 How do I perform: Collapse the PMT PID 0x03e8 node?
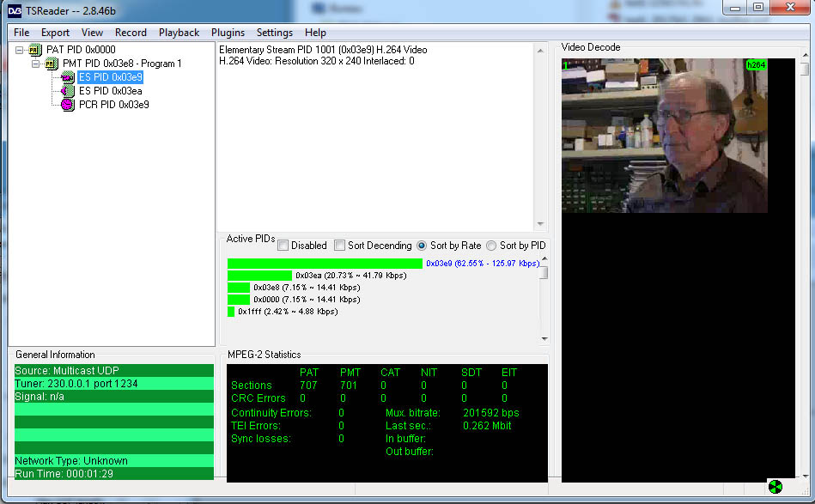pyautogui.click(x=35, y=64)
